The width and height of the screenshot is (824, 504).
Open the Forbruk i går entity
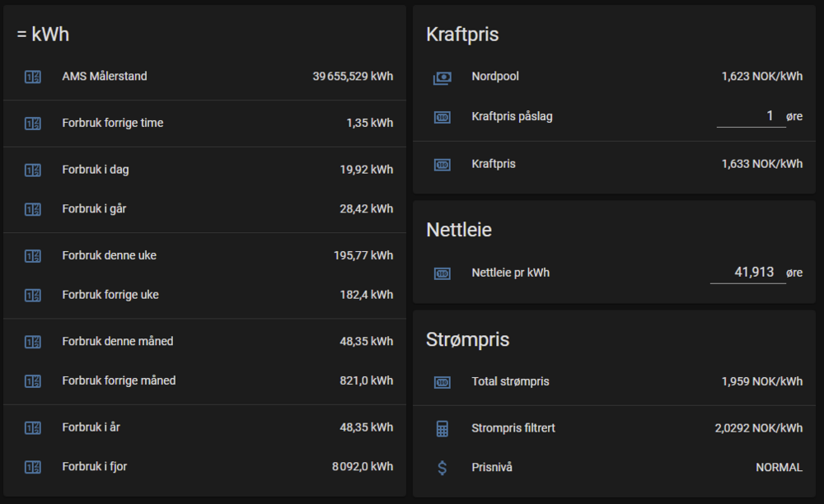click(x=94, y=209)
